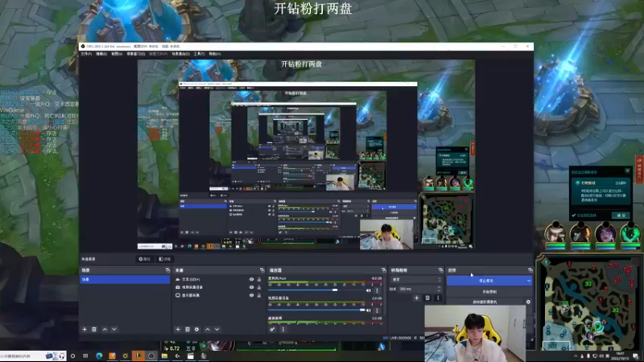Hide the video capture device source
The image size is (644, 362).
(251, 287)
